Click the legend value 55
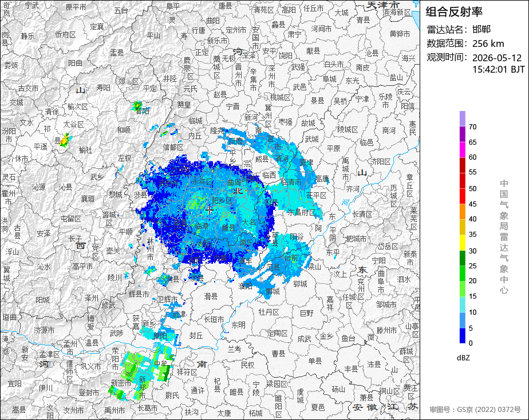This screenshot has height=420, width=529. [x=473, y=172]
